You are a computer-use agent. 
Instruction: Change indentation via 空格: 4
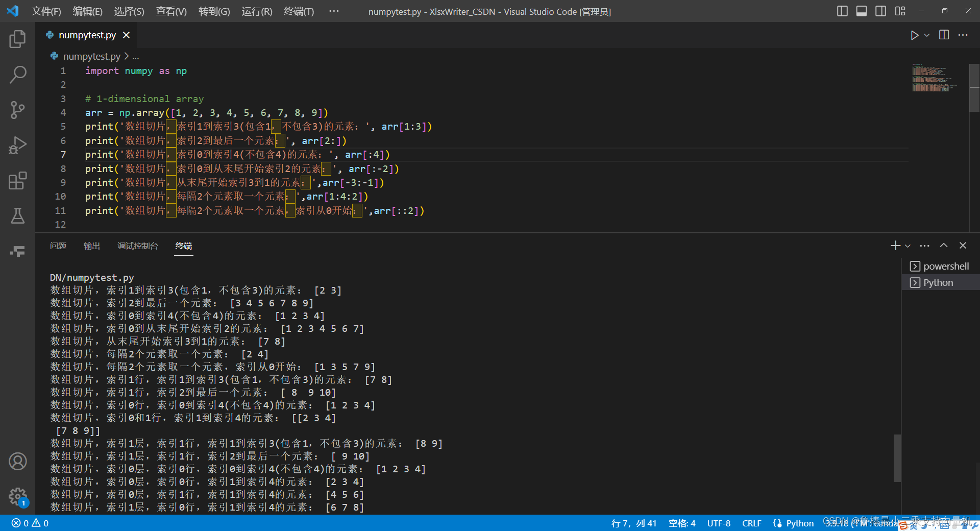point(682,523)
